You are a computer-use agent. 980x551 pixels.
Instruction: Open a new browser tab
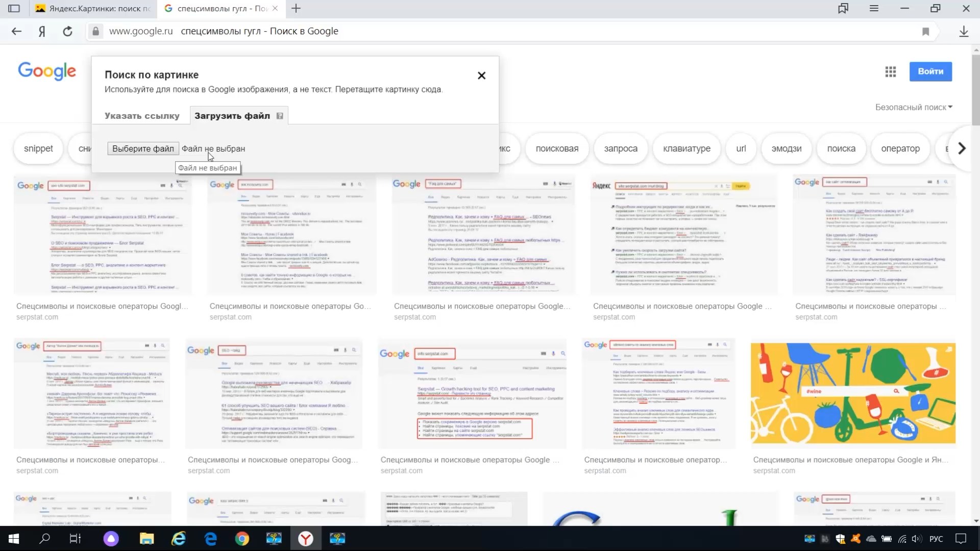point(296,8)
